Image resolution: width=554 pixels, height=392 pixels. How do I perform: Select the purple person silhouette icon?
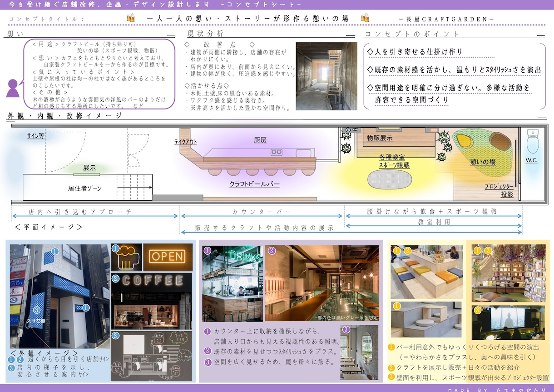pos(13,89)
